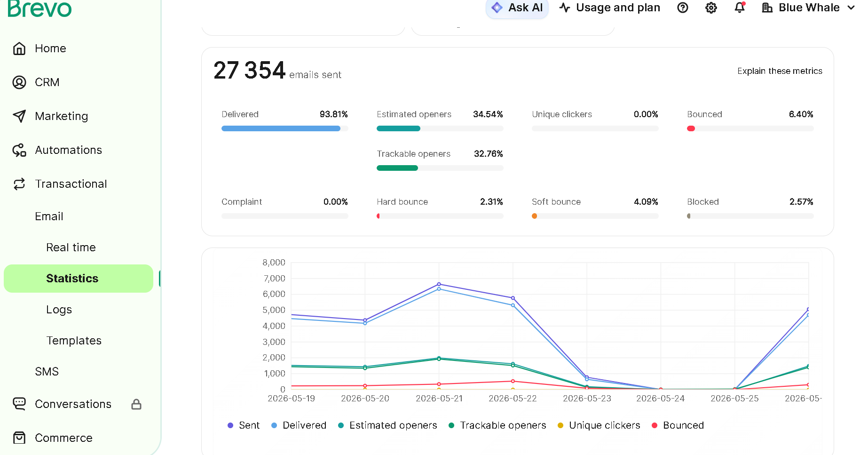Screen dimensions: 868x455
Task: Click the Conversations chat icon
Action: 19,404
